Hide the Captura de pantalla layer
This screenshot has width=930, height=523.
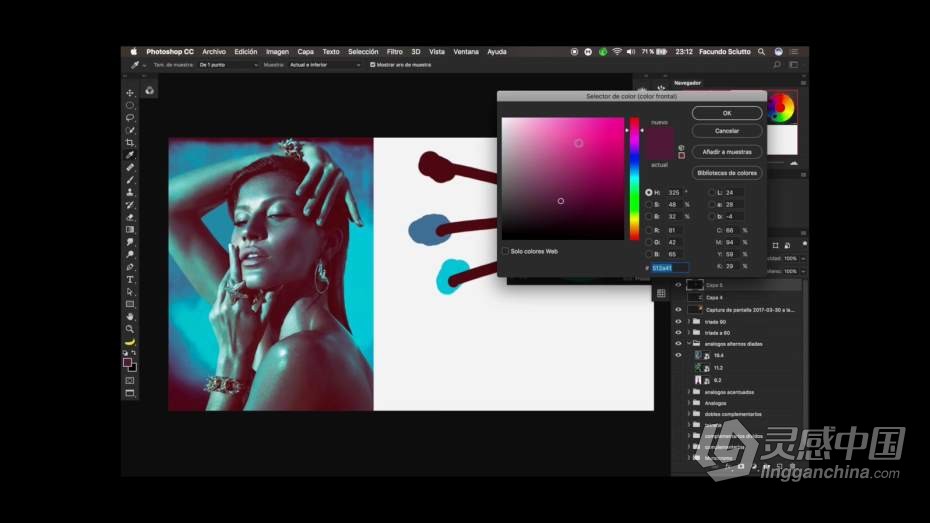point(679,310)
